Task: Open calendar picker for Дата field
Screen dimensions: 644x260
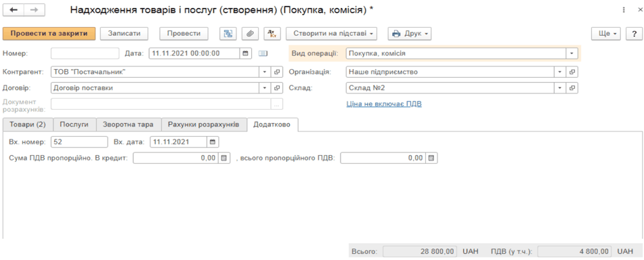Action: click(246, 53)
